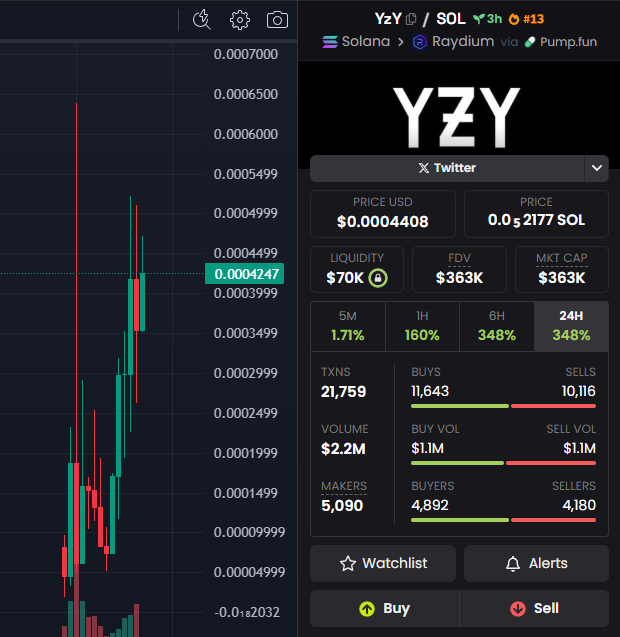
Task: Click the PRICE USD $0.0004408 box
Action: [x=383, y=214]
